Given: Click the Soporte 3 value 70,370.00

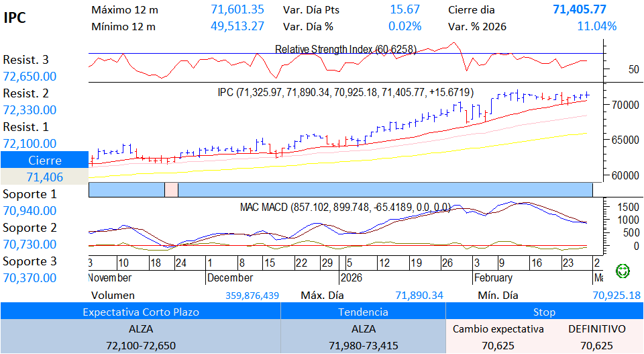Looking at the screenshot, I should tap(30, 278).
